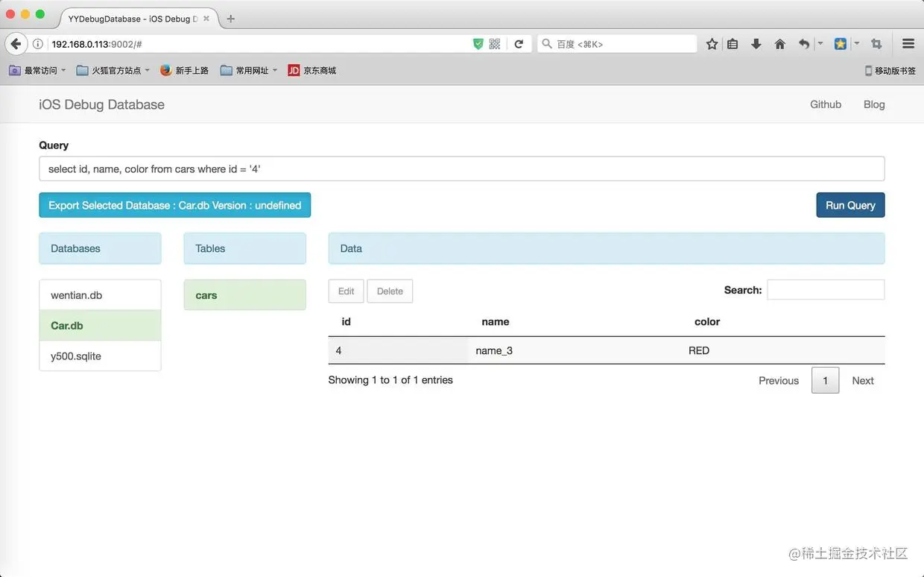This screenshot has width=924, height=577.
Task: Select page 1 in pagination
Action: point(825,380)
